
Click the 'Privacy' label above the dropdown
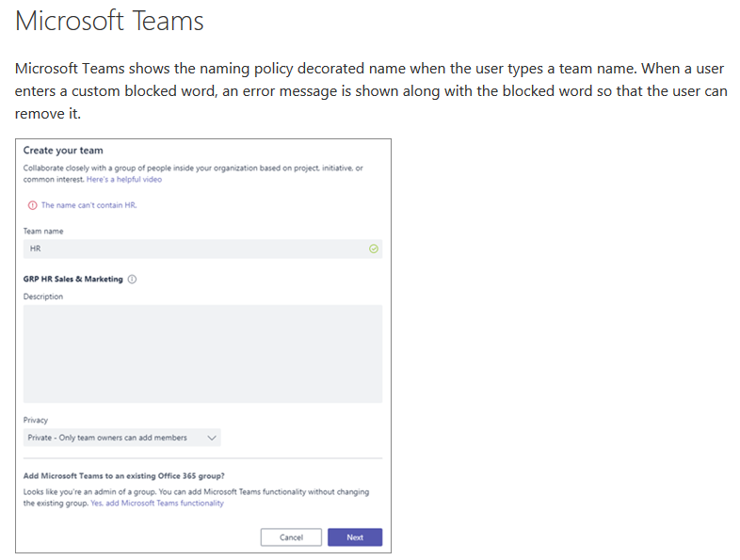click(x=36, y=421)
